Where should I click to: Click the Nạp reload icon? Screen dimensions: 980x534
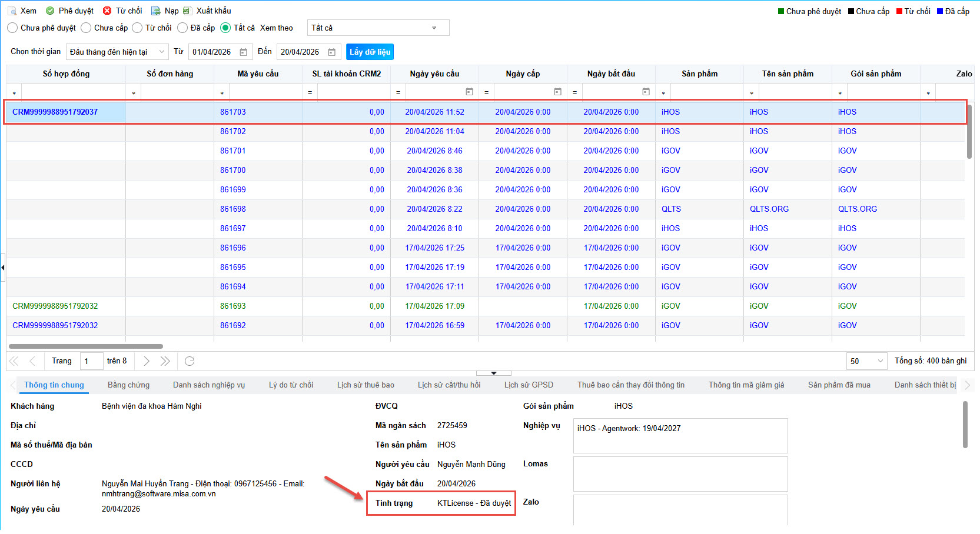coord(156,11)
